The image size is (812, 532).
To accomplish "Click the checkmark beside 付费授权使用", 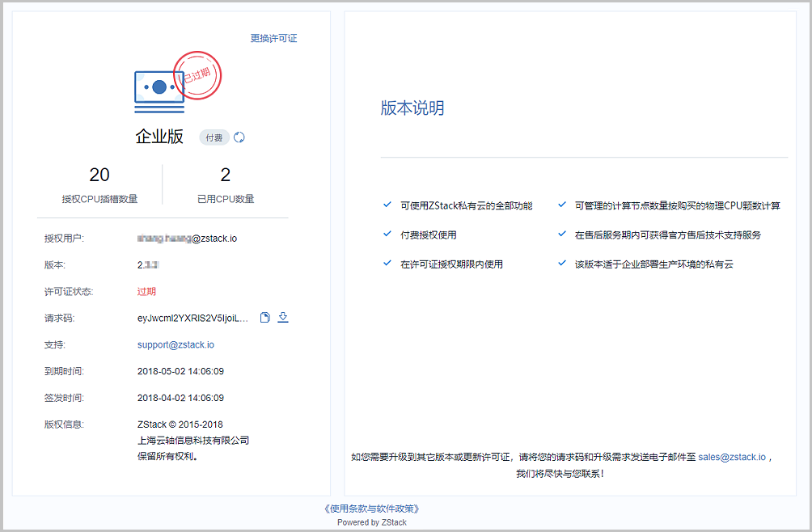I will [387, 234].
